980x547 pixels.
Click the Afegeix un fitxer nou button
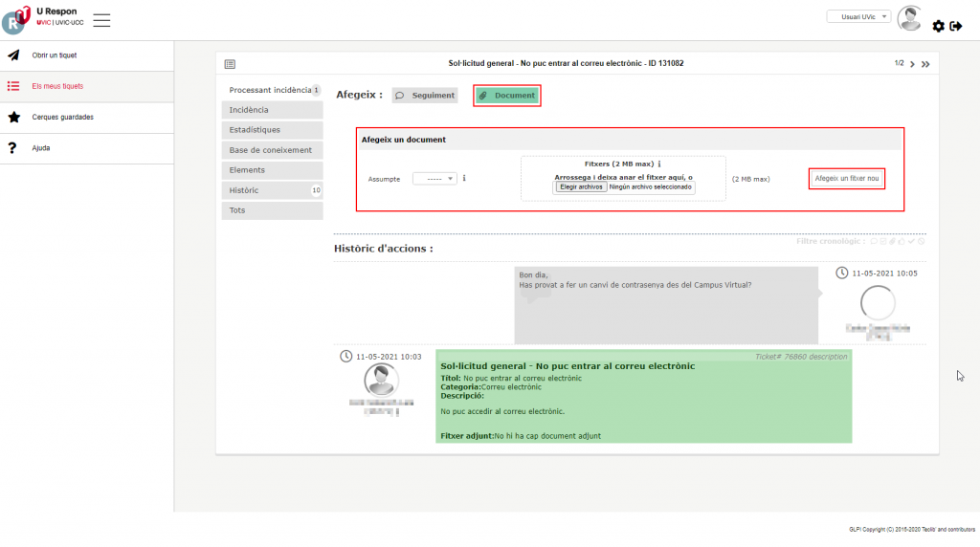tap(846, 179)
